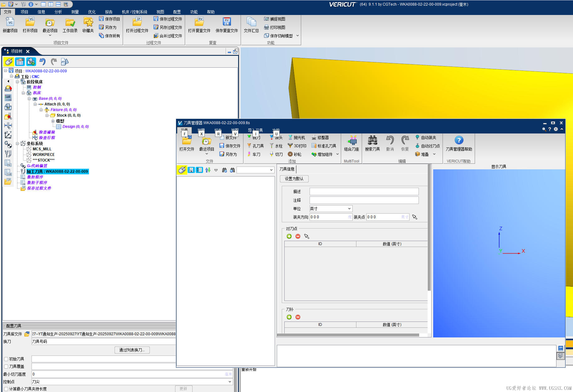Expand the 增加组件 dropdown arrow

[x=337, y=154]
